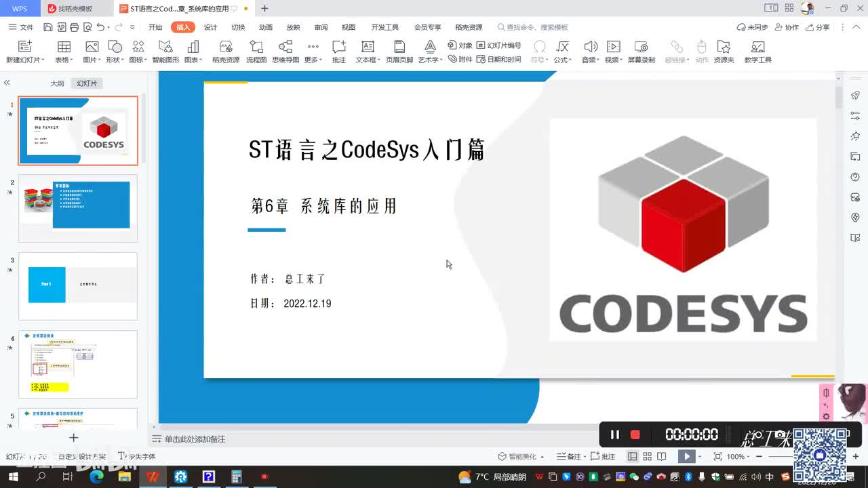This screenshot has height=488, width=868.
Task: Click the 未同步 sync status button
Action: 753,27
